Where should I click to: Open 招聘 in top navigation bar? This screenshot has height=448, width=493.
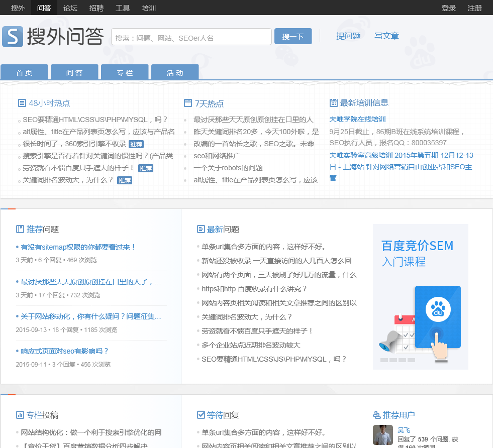click(x=96, y=8)
